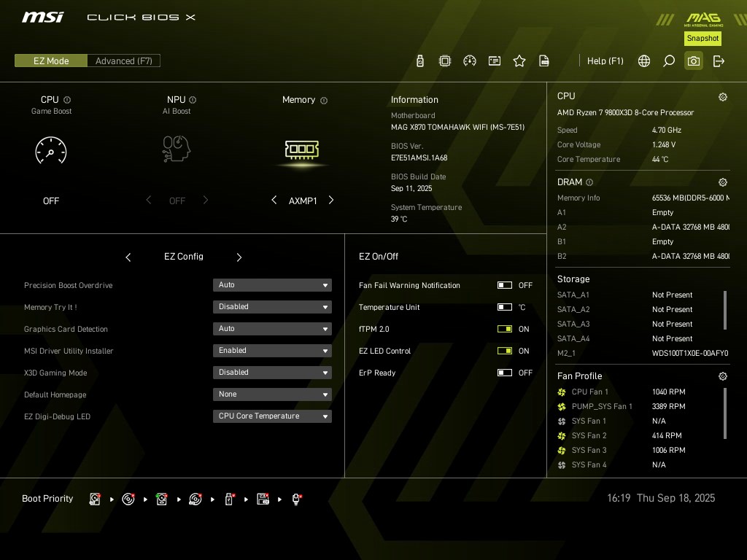Image resolution: width=747 pixels, height=560 pixels.
Task: Click the PUMP_SYS Fan 1 fan icon
Action: coord(562,407)
